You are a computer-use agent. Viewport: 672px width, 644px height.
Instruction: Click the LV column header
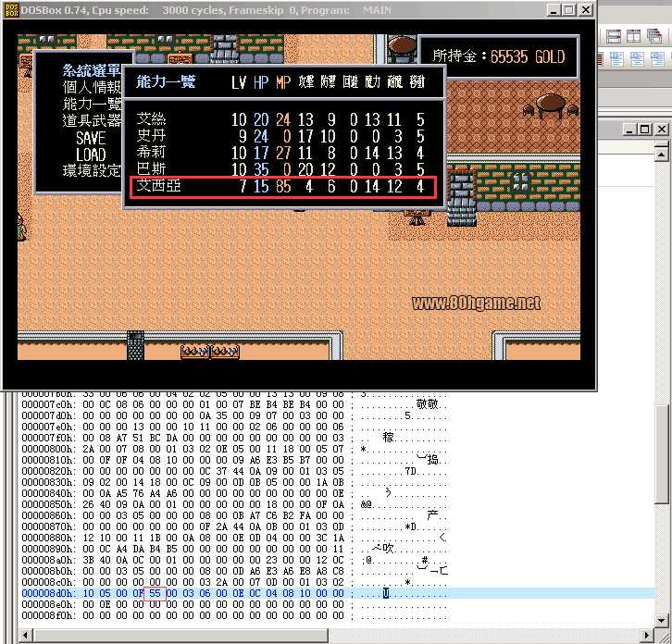239,82
